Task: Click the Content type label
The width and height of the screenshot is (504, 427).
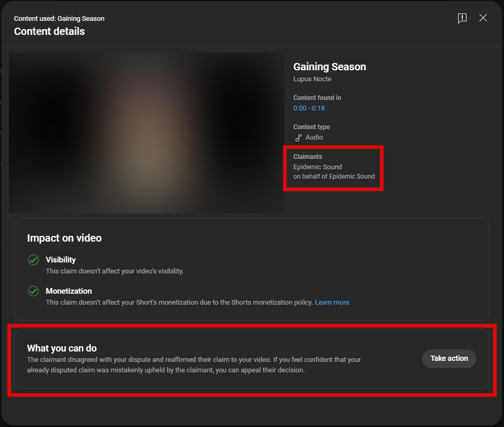Action: pos(312,127)
